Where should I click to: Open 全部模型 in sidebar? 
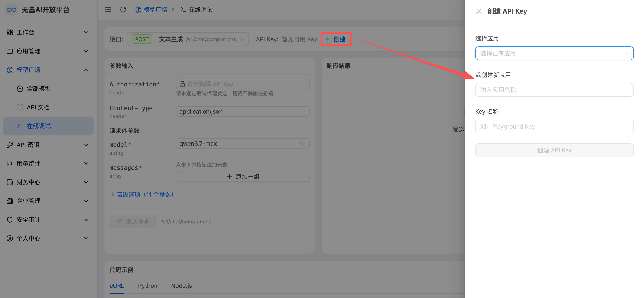point(48,88)
